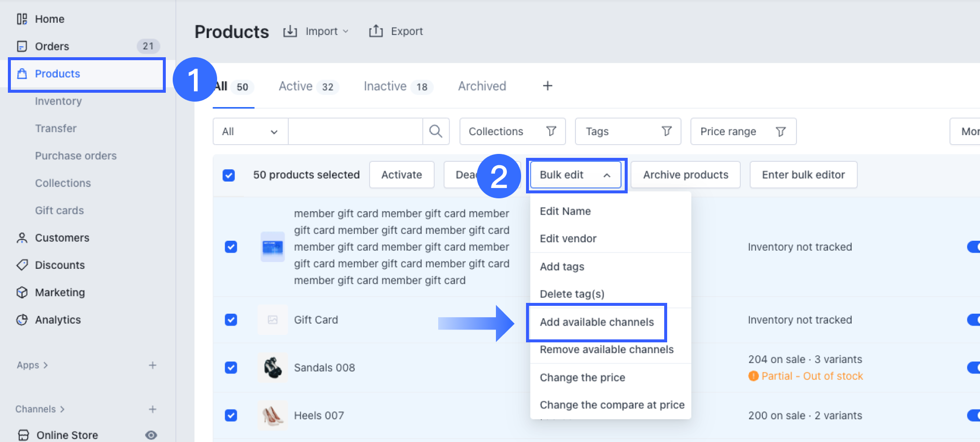The width and height of the screenshot is (980, 442).
Task: Click into the product search field
Action: coord(355,131)
